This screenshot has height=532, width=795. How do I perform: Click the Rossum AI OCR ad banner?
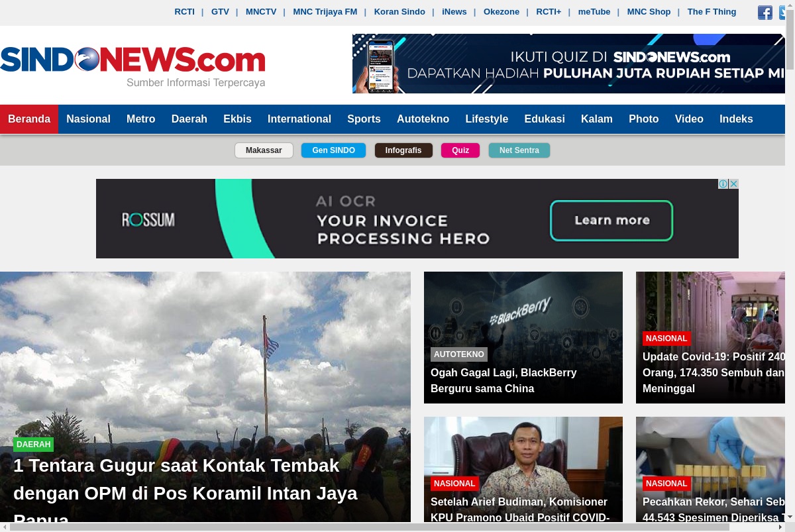[417, 219]
